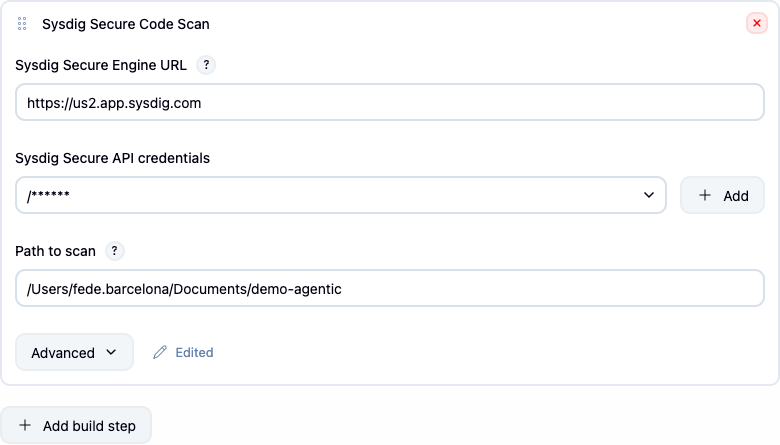Expand the Advanced options section
Image resolution: width=780 pixels, height=445 pixels.
[74, 353]
